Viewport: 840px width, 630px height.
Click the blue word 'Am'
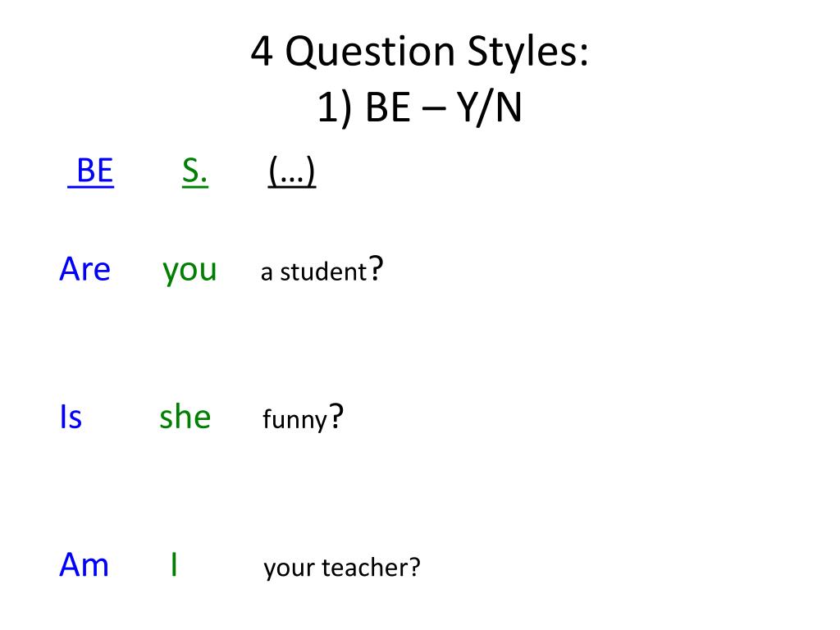point(84,565)
